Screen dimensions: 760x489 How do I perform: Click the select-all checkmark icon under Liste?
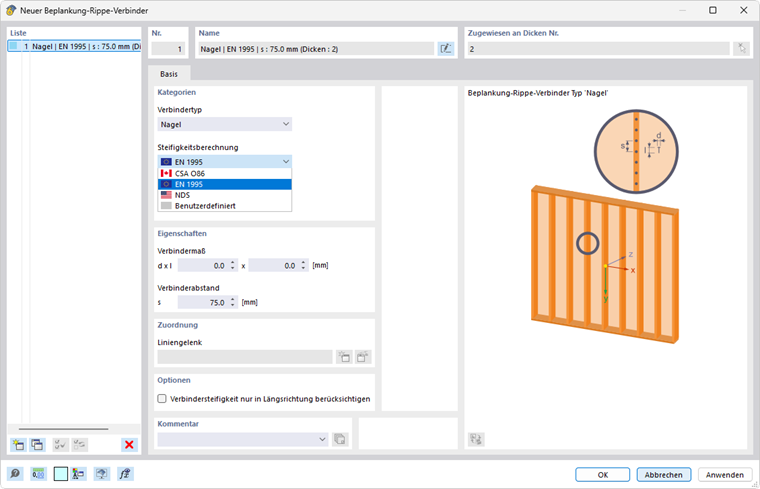[x=61, y=444]
